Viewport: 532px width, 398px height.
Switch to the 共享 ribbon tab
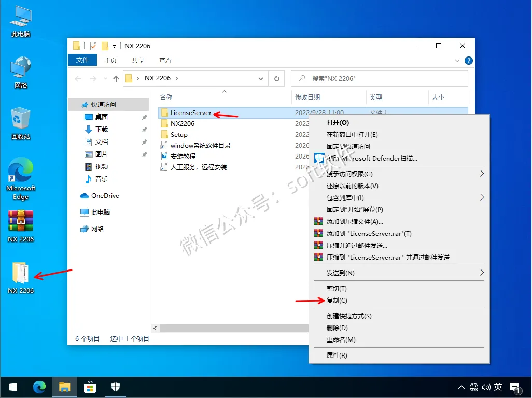(x=138, y=60)
